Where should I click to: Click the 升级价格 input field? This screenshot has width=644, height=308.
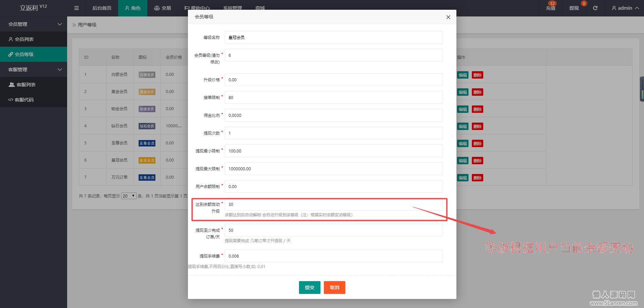(x=334, y=80)
